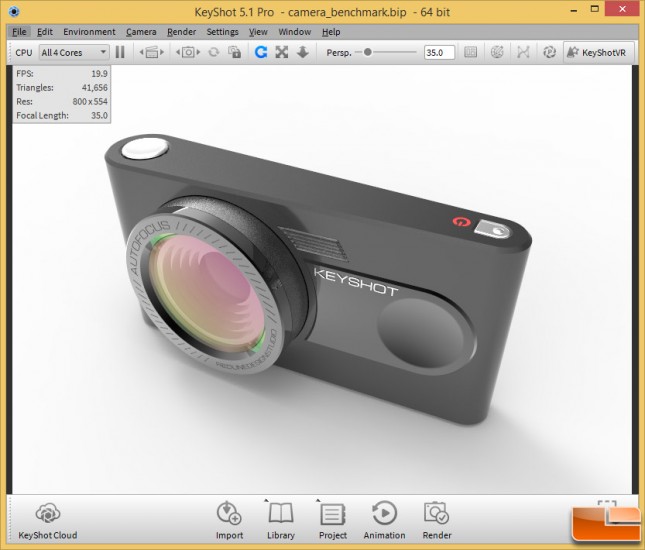Screen dimensions: 645x550
Task: Click the FPS 19.9 readout
Action: [x=62, y=74]
